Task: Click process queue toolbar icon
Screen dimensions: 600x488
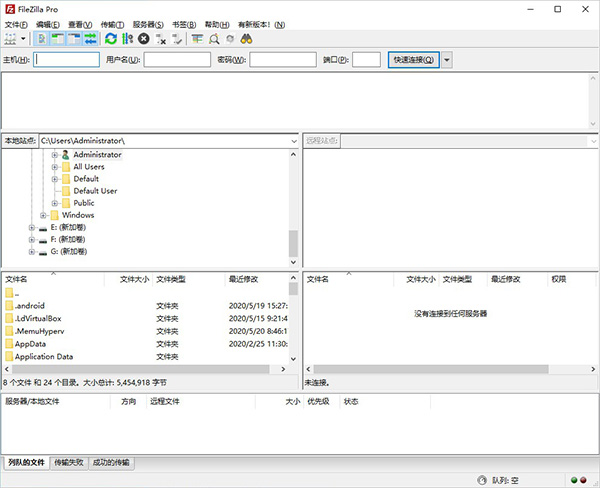Action: [x=127, y=39]
